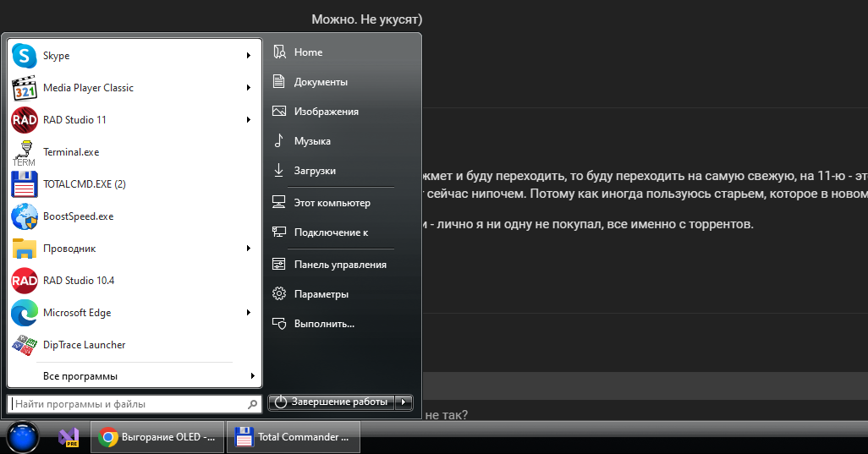Switch to Chrome Выгорание OLED taskbar window
The image size is (868, 454).
pos(158,437)
